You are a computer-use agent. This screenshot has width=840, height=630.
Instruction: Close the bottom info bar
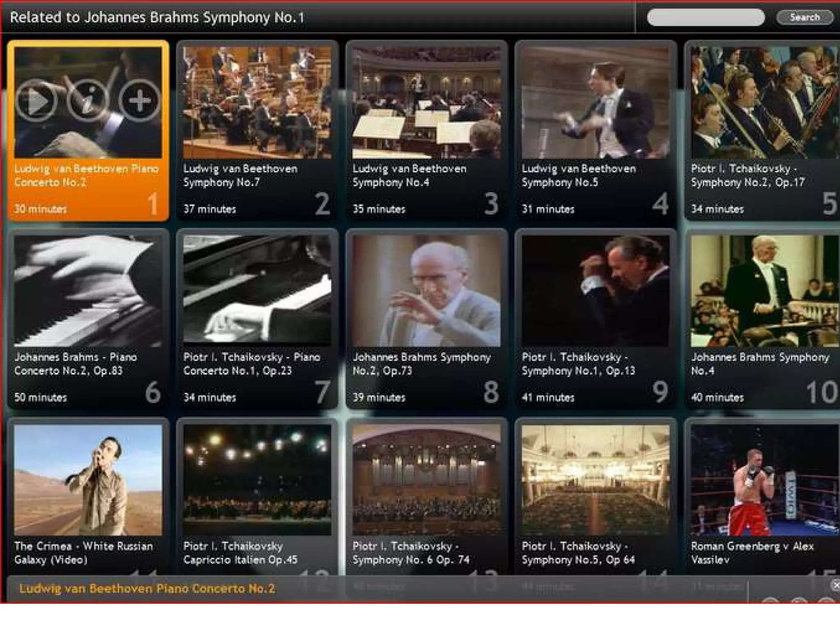(x=836, y=585)
